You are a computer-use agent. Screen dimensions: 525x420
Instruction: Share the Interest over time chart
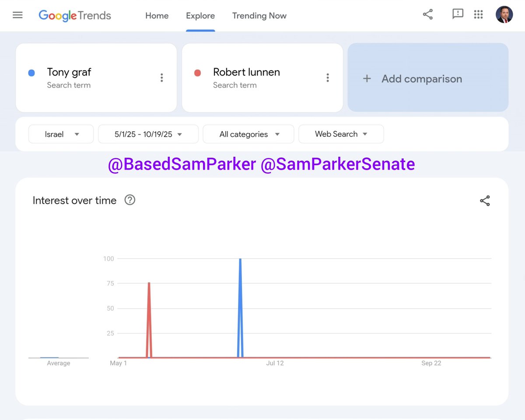pos(485,201)
